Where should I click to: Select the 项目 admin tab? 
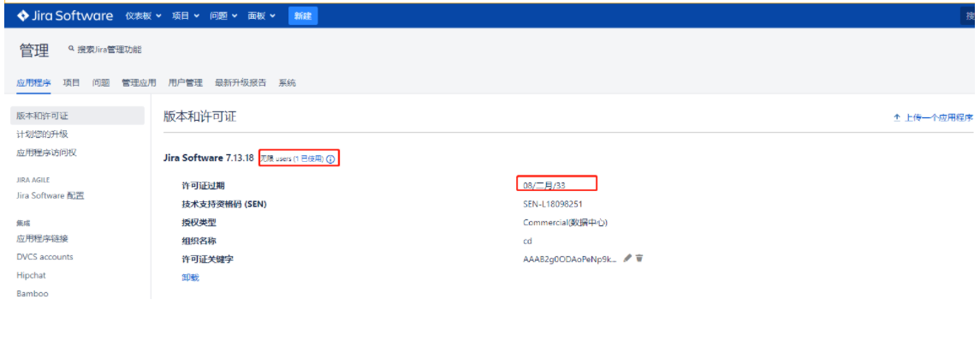tap(71, 82)
